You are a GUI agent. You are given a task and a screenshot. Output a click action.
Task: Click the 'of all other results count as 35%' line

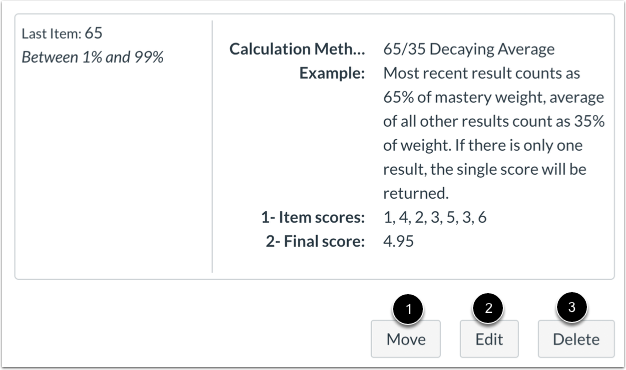coord(494,121)
